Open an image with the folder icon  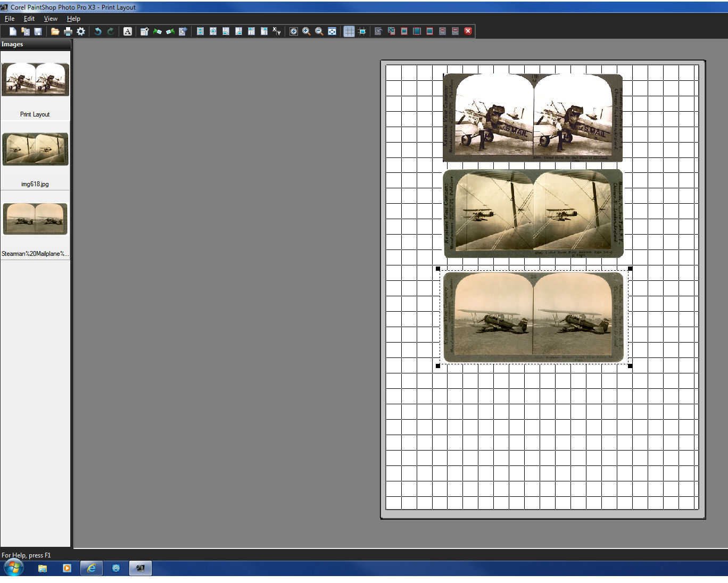click(x=55, y=31)
